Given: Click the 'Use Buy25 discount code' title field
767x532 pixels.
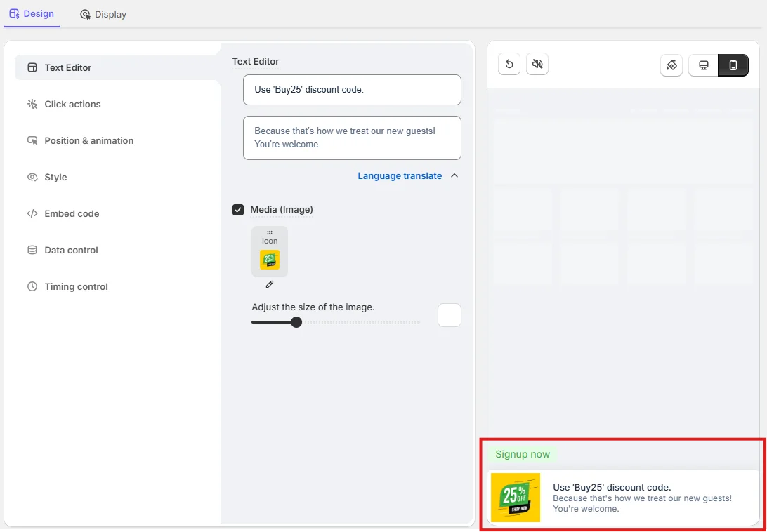Looking at the screenshot, I should [352, 90].
